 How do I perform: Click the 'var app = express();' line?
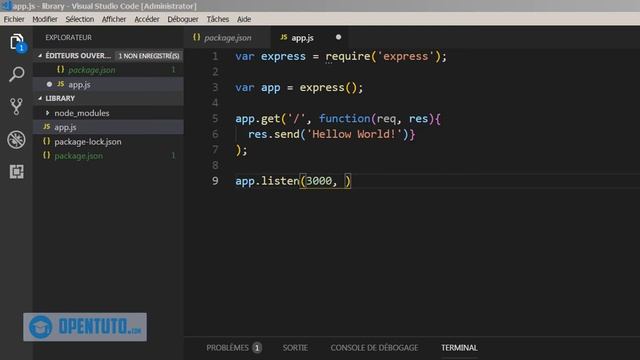point(299,88)
